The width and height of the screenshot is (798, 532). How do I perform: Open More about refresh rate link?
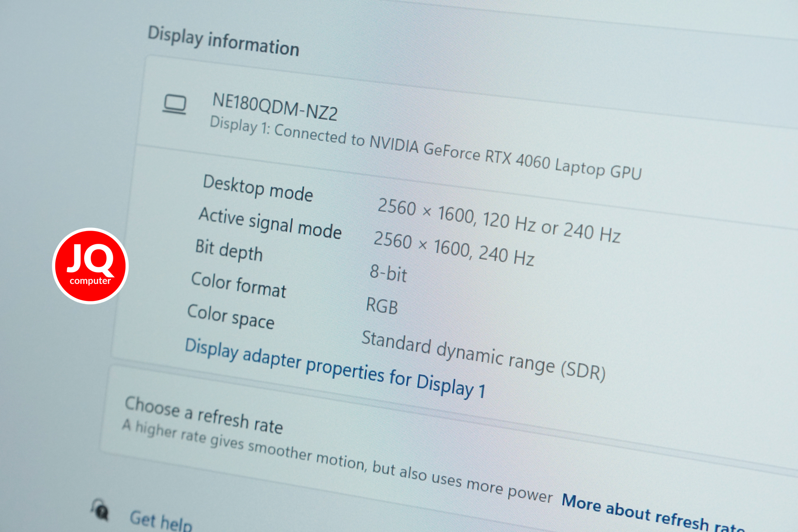point(653,513)
